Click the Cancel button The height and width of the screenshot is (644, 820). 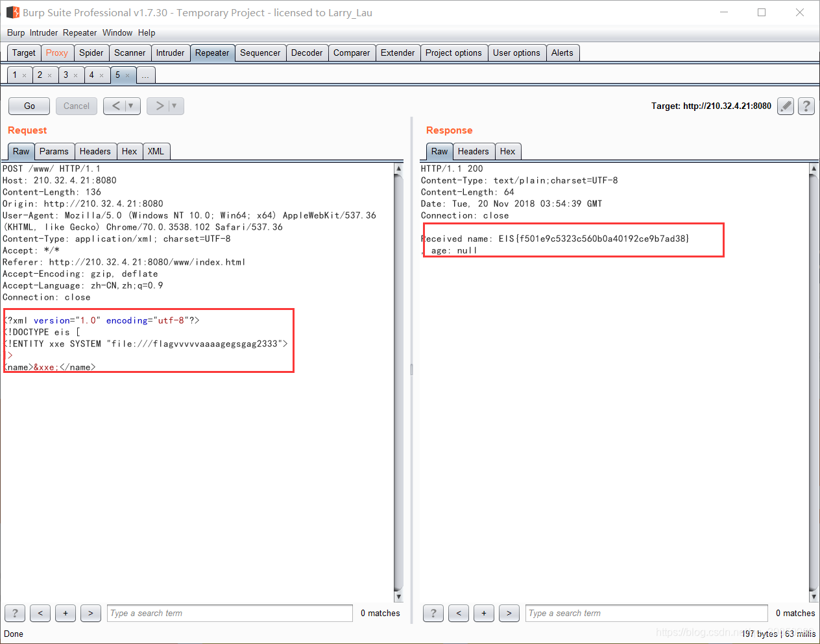pos(77,106)
